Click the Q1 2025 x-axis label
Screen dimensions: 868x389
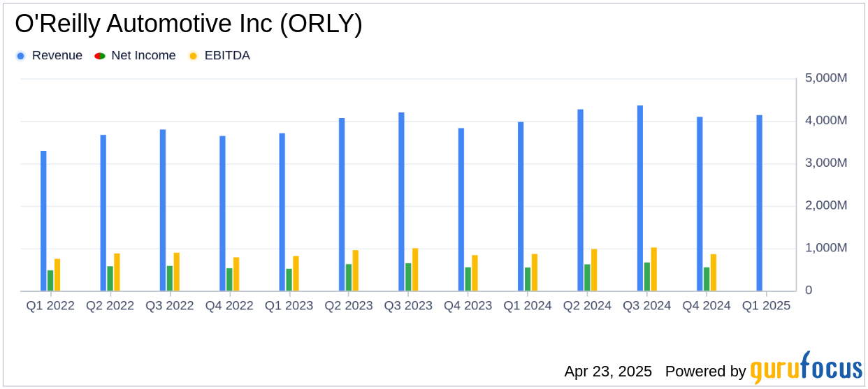click(x=766, y=306)
